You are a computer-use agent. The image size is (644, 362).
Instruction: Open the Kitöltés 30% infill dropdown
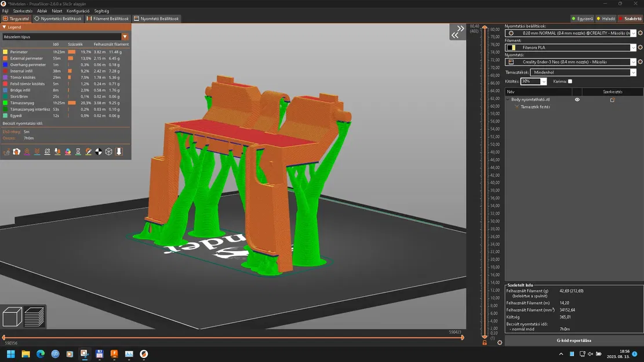coord(533,81)
